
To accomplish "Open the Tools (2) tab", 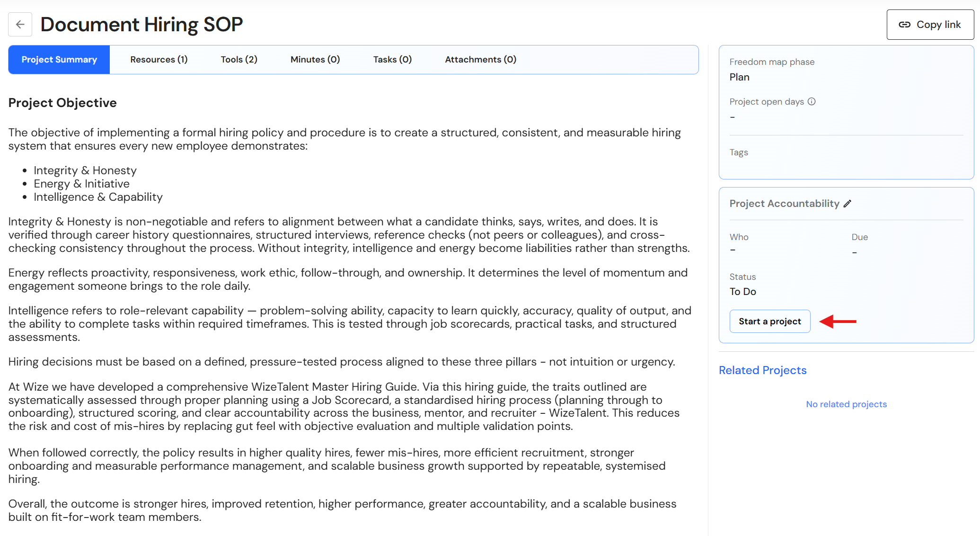I will [x=239, y=60].
